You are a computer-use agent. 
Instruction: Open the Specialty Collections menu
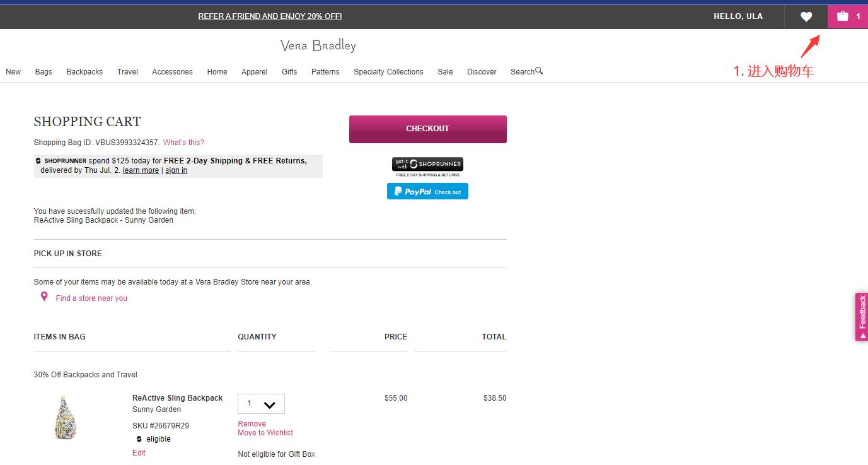(388, 72)
